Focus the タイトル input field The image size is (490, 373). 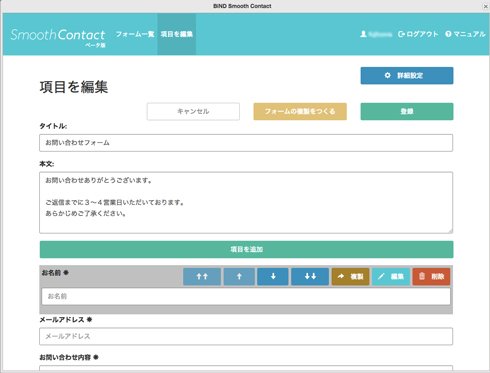point(246,143)
